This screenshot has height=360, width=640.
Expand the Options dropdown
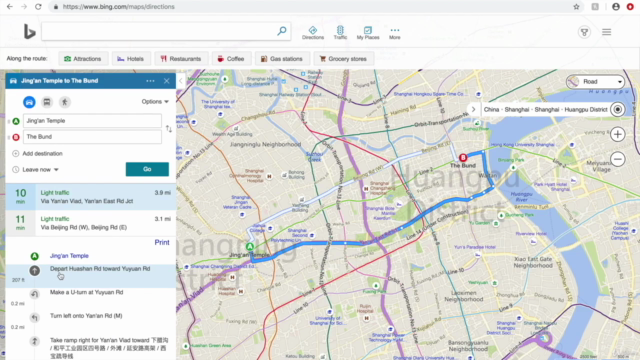point(155,102)
